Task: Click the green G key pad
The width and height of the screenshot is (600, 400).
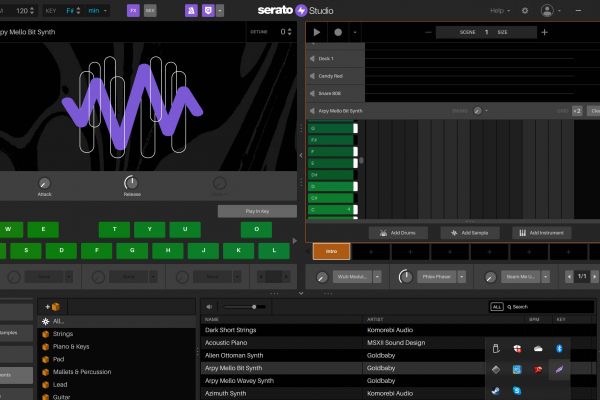Action: (132, 250)
